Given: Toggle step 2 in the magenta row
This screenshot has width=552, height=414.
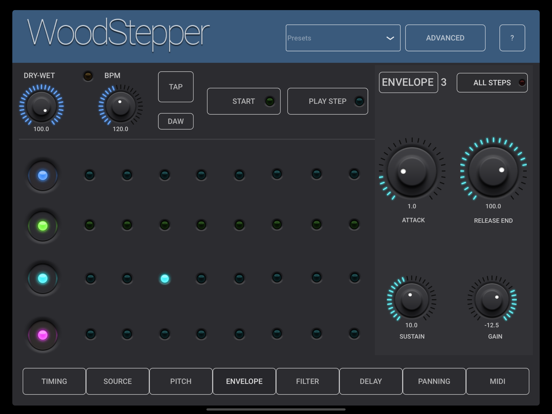Looking at the screenshot, I should pos(127,334).
